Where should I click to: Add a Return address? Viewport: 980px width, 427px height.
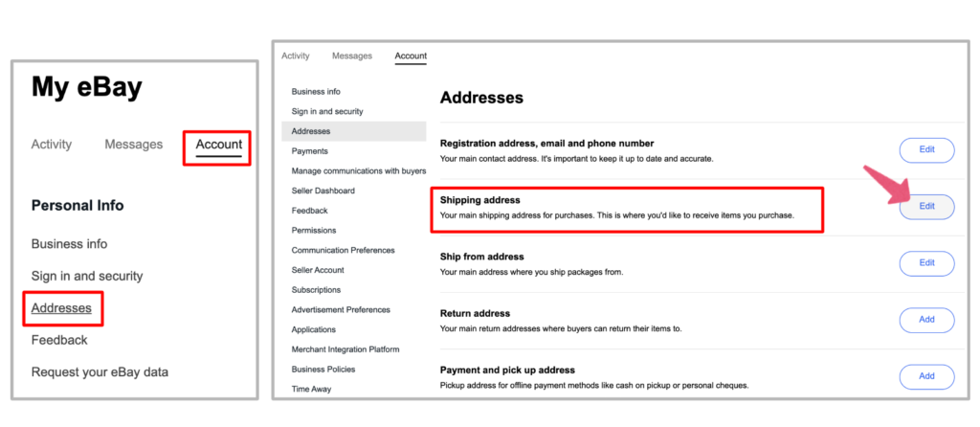(926, 320)
